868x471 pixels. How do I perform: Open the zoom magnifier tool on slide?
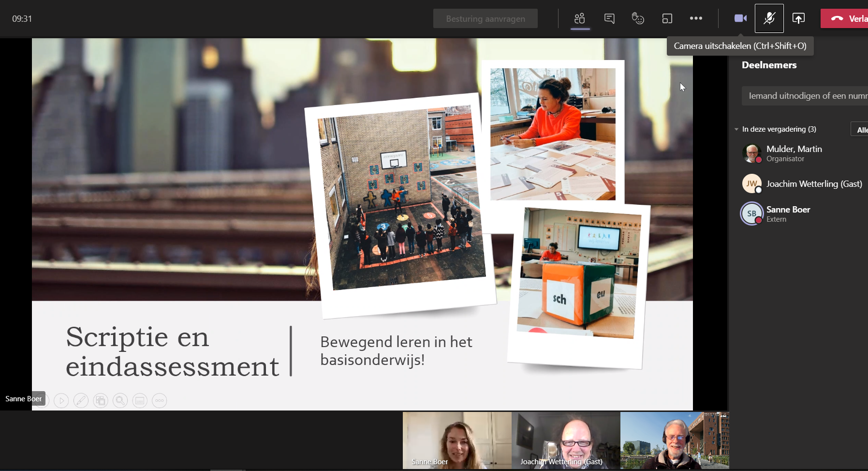tap(120, 401)
